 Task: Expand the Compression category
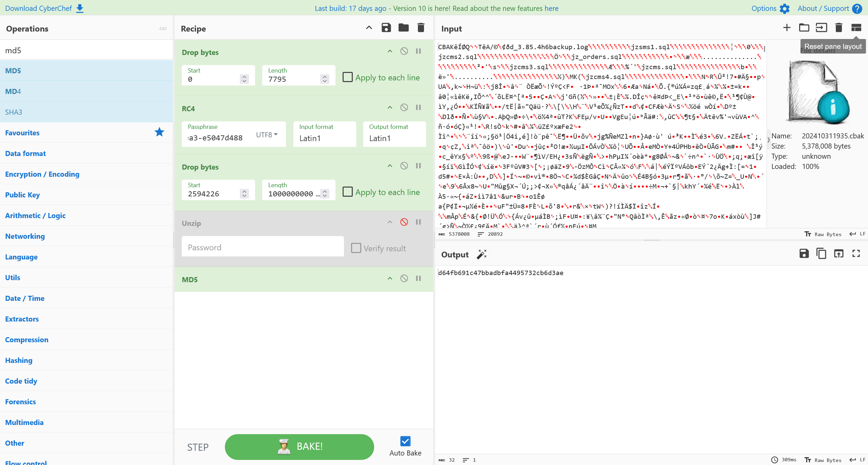(86, 340)
